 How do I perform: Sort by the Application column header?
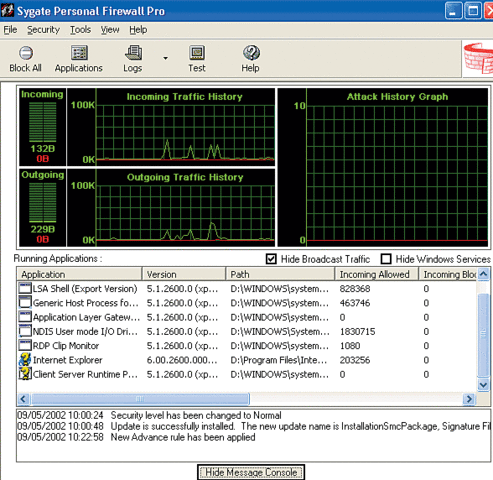click(79, 274)
